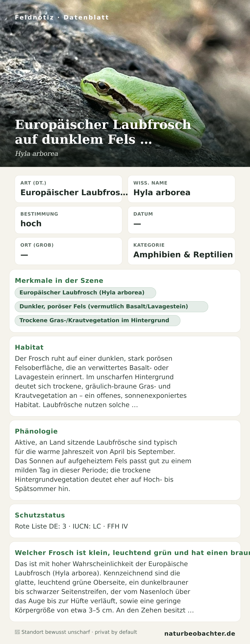Click the empty DATUM field card

pos(181,220)
